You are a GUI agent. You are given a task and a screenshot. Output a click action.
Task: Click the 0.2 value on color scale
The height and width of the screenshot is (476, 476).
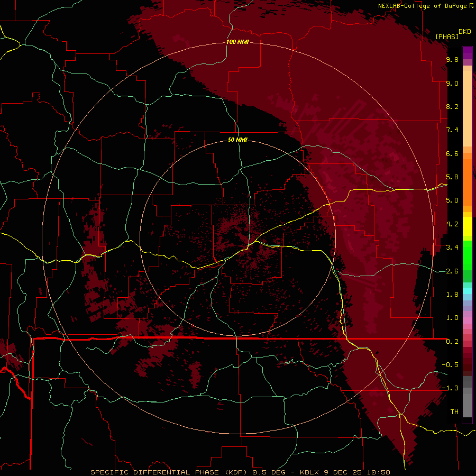click(x=452, y=342)
